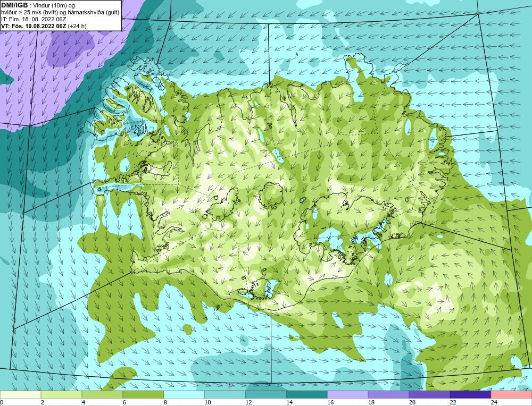Click the legend scale label "0"
This screenshot has height=406, width=532.
[x=2, y=402]
